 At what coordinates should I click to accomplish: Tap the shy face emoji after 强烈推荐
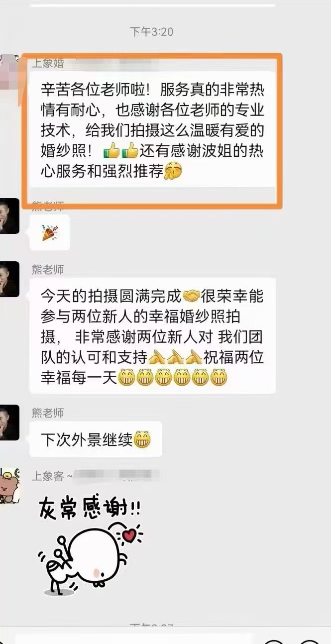coord(173,172)
